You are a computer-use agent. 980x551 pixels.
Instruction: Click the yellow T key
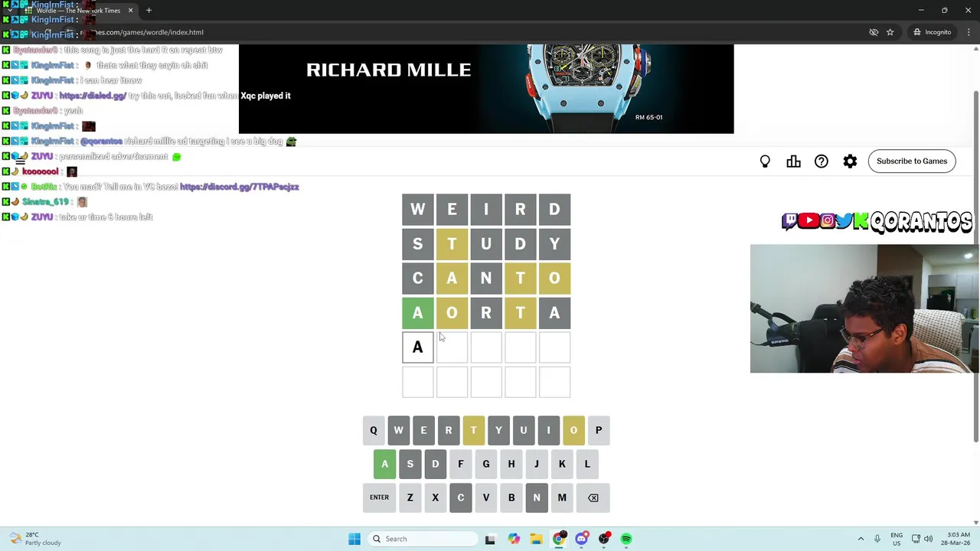tap(473, 430)
